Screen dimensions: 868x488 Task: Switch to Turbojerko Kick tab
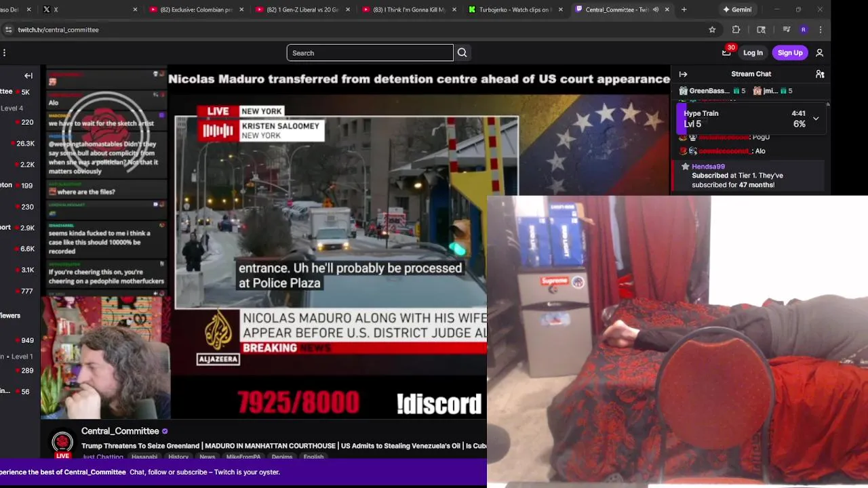tap(515, 9)
